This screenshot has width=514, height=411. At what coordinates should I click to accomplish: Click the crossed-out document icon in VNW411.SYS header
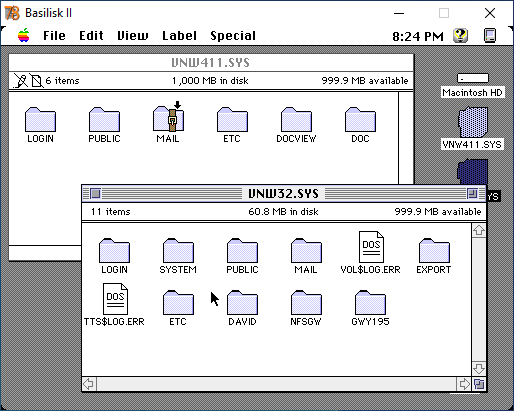pos(37,81)
